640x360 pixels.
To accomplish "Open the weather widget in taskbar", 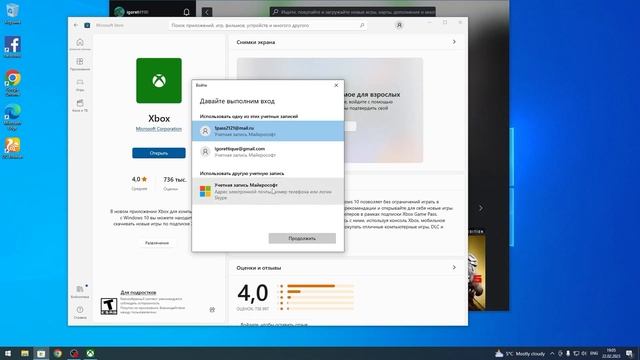I will pos(520,353).
